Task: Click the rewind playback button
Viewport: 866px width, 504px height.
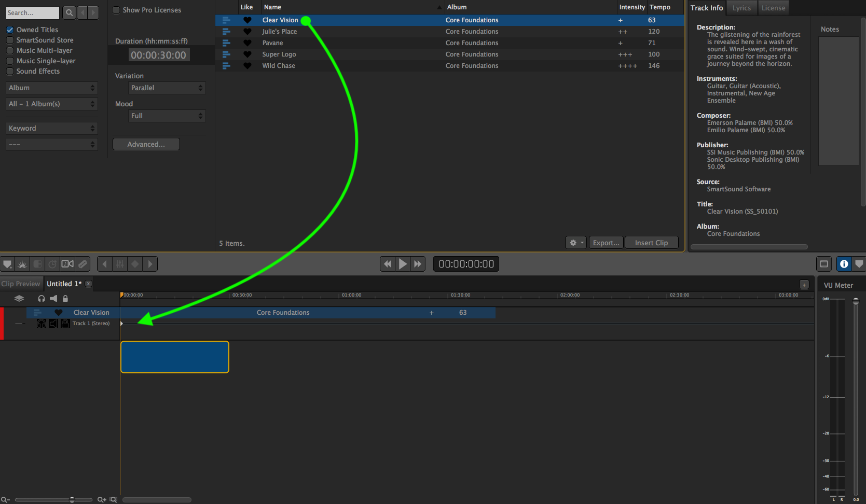Action: pyautogui.click(x=388, y=264)
